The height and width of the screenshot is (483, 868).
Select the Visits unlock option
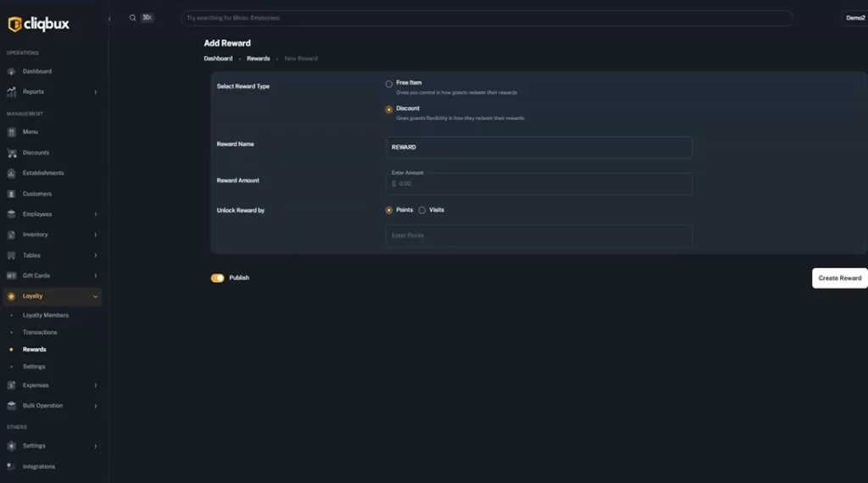pyautogui.click(x=422, y=210)
